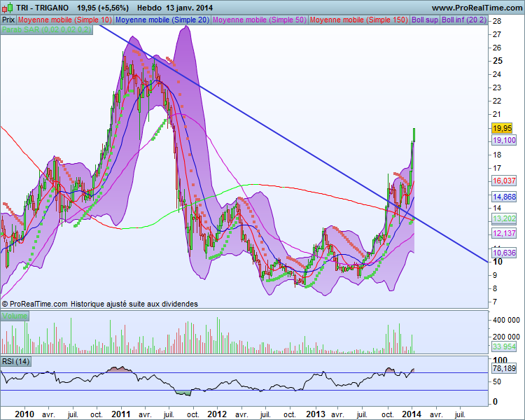Click the 200 000 volume scale label
Screen dimensions: 525x420
point(506,337)
